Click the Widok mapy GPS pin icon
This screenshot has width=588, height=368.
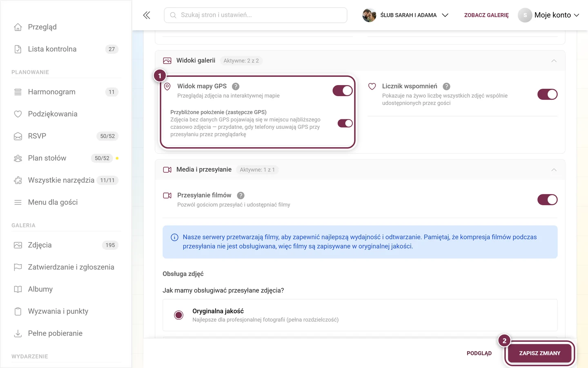(167, 87)
